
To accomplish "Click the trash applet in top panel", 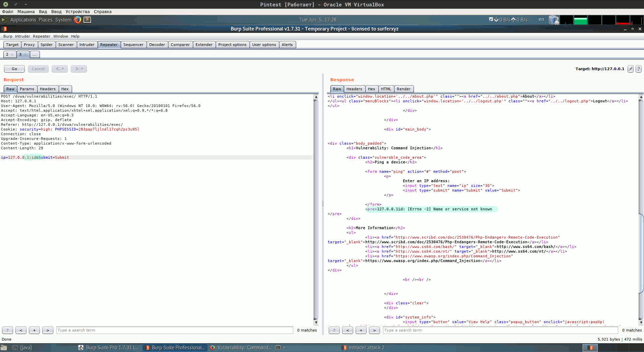I will (x=554, y=20).
